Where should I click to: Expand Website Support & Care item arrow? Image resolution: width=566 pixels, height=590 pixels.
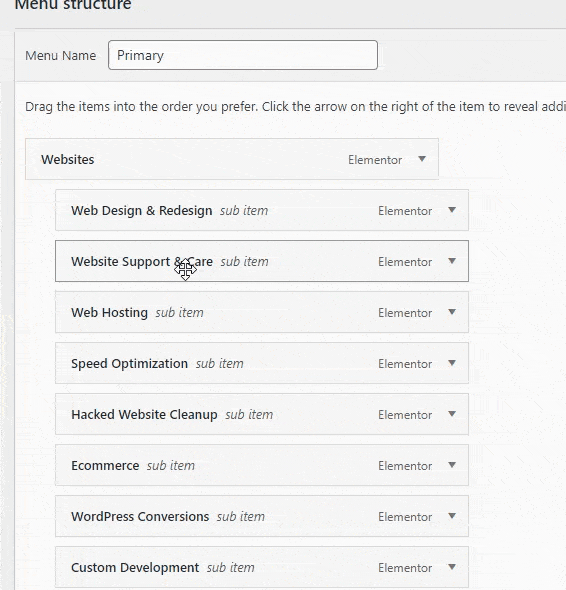[452, 261]
